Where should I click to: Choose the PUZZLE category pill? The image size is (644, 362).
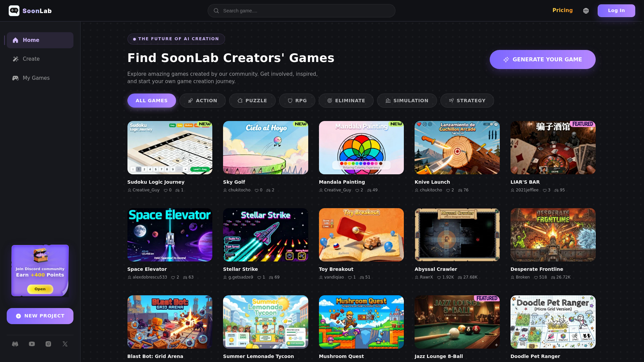[252, 100]
